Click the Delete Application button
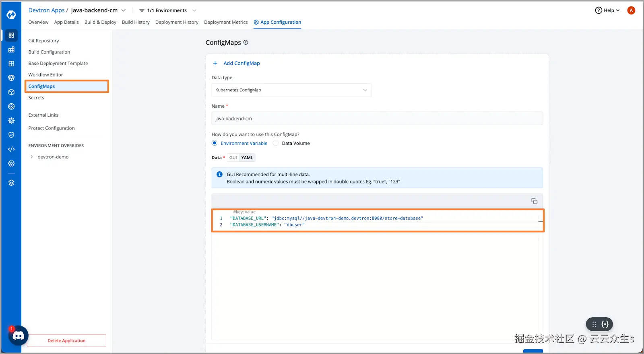Image resolution: width=644 pixels, height=354 pixels. point(66,341)
